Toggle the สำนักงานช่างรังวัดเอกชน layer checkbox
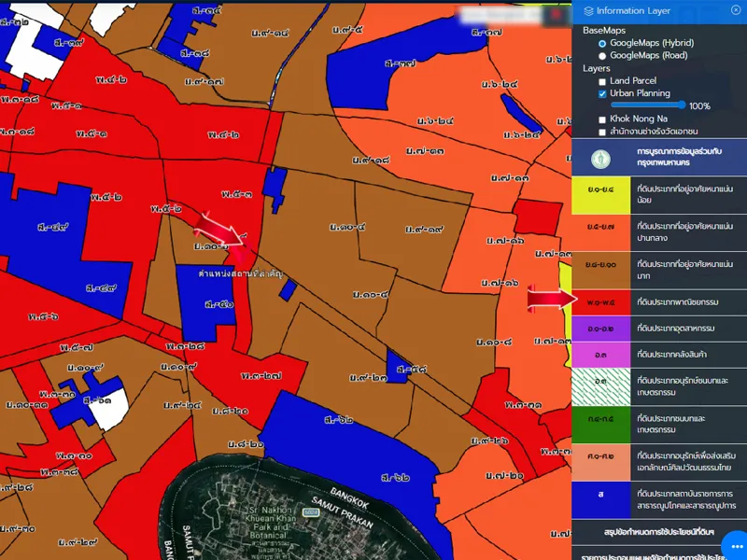 click(602, 132)
